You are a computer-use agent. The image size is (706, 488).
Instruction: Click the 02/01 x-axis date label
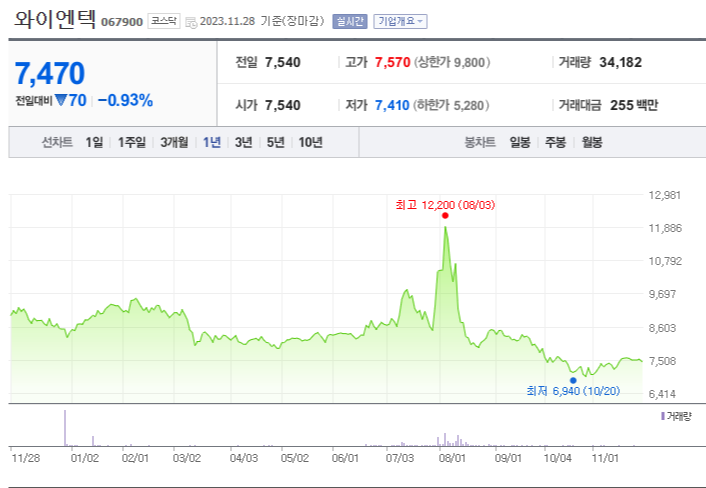[135, 458]
